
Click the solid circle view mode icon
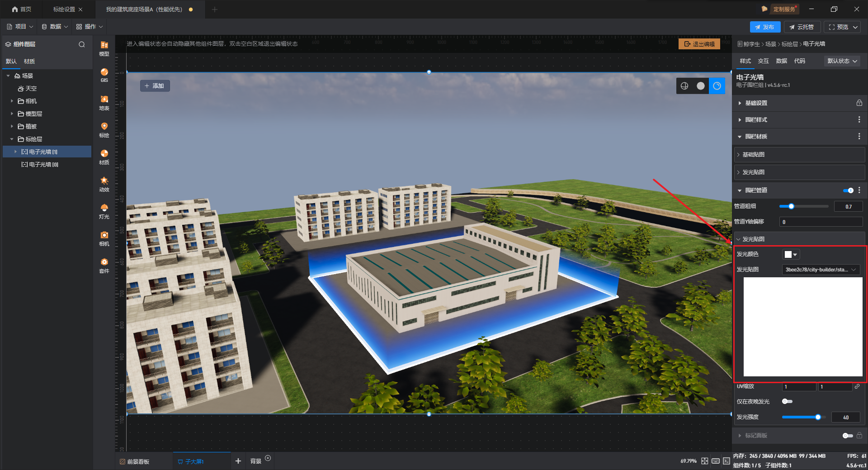pyautogui.click(x=701, y=86)
